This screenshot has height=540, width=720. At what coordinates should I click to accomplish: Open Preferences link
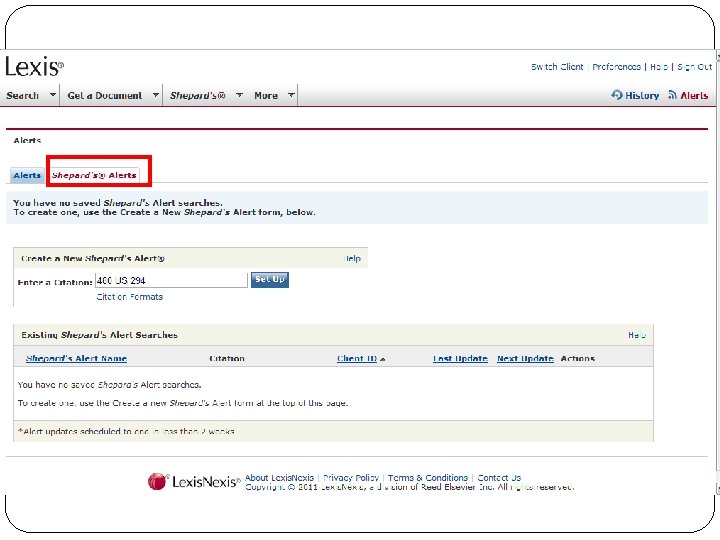[x=616, y=67]
